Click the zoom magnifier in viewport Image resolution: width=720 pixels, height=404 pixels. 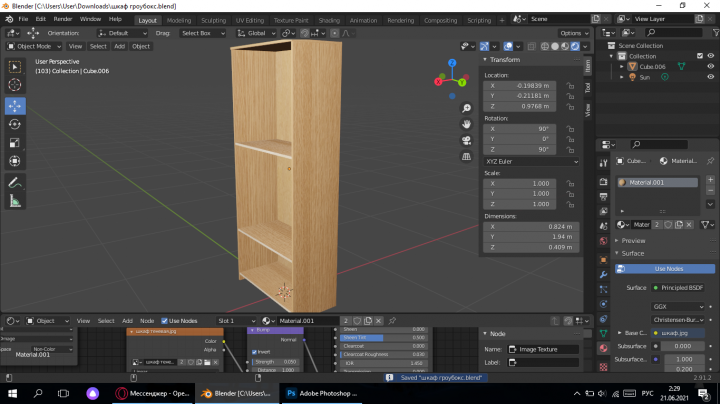click(467, 108)
